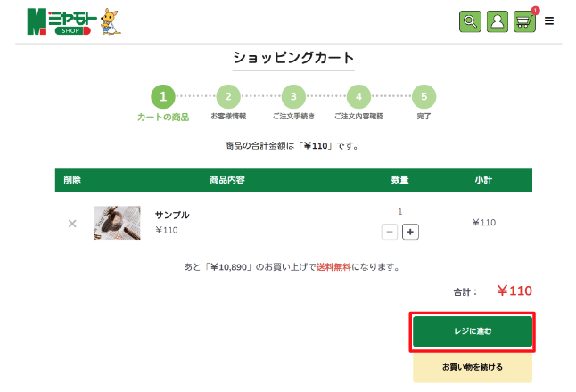The height and width of the screenshot is (392, 576).
Task: Click お買い物を続ける button
Action: (473, 367)
